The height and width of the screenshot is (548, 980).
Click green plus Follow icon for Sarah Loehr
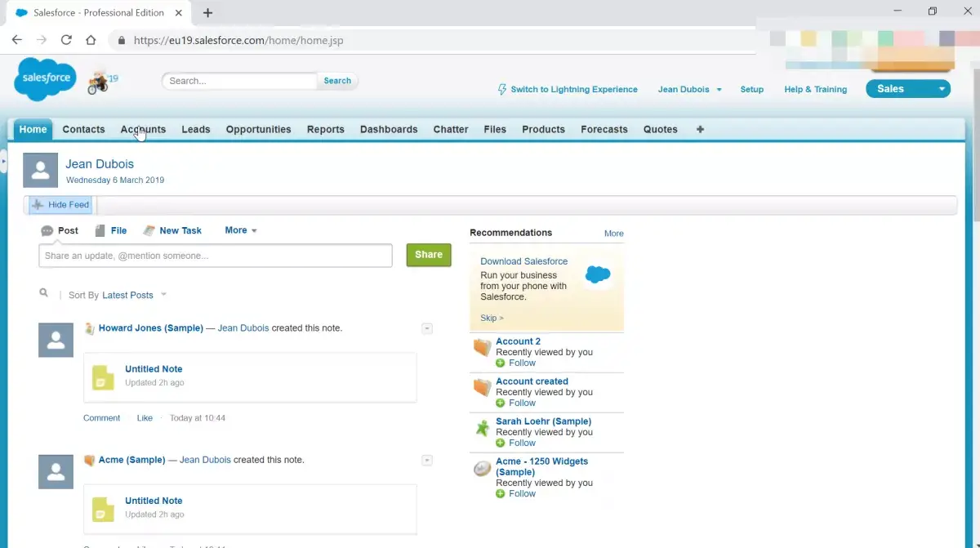pos(501,443)
